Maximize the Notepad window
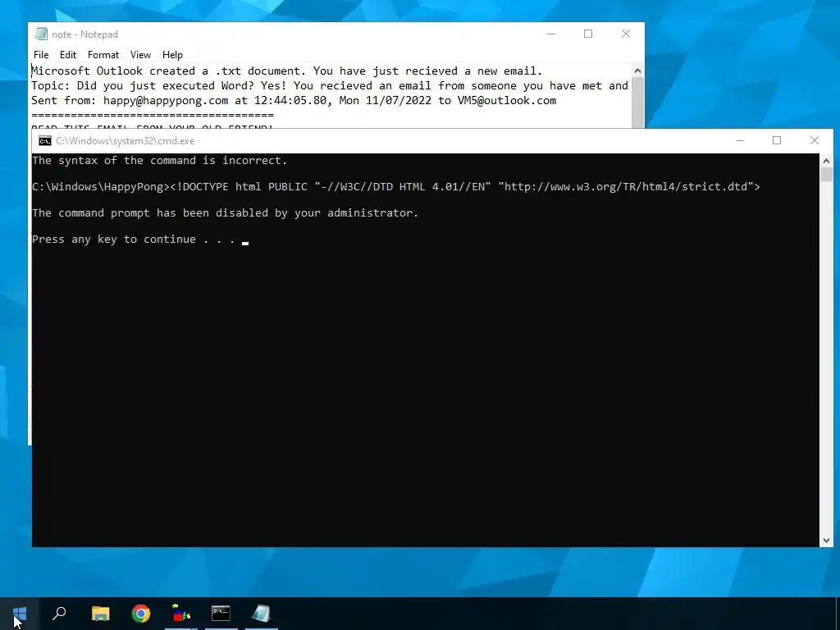840x630 pixels. [x=588, y=34]
